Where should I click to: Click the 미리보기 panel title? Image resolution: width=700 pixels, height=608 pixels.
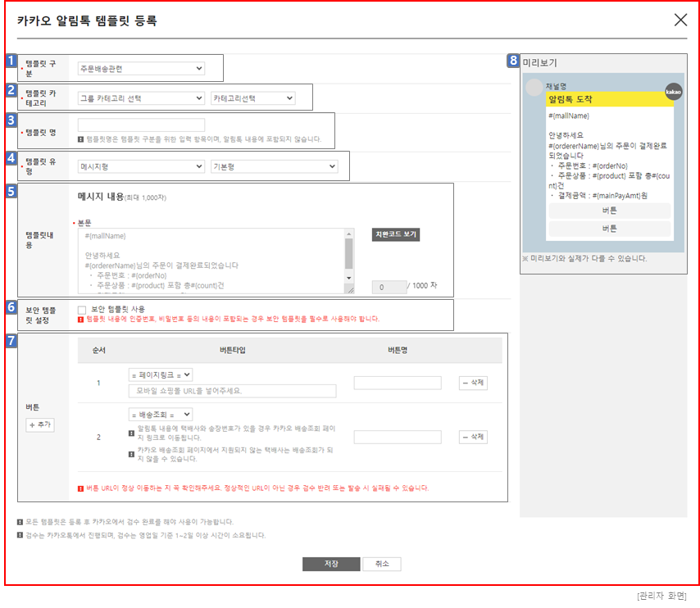(539, 63)
